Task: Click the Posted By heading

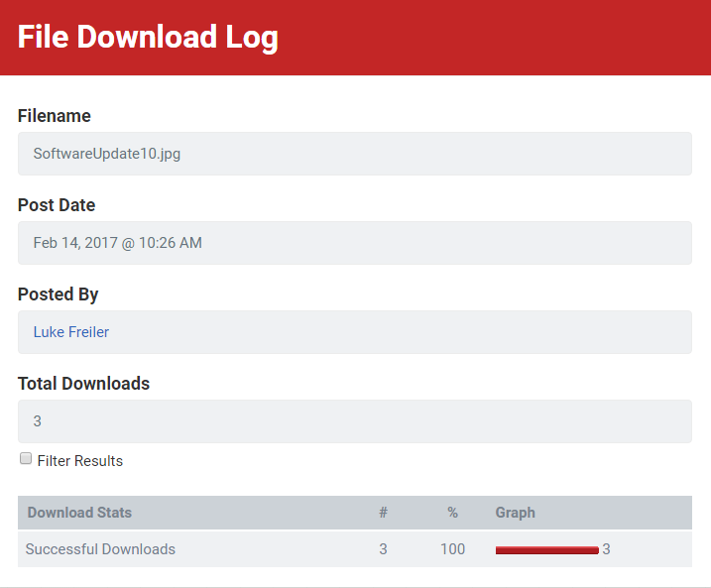Action: (x=59, y=294)
